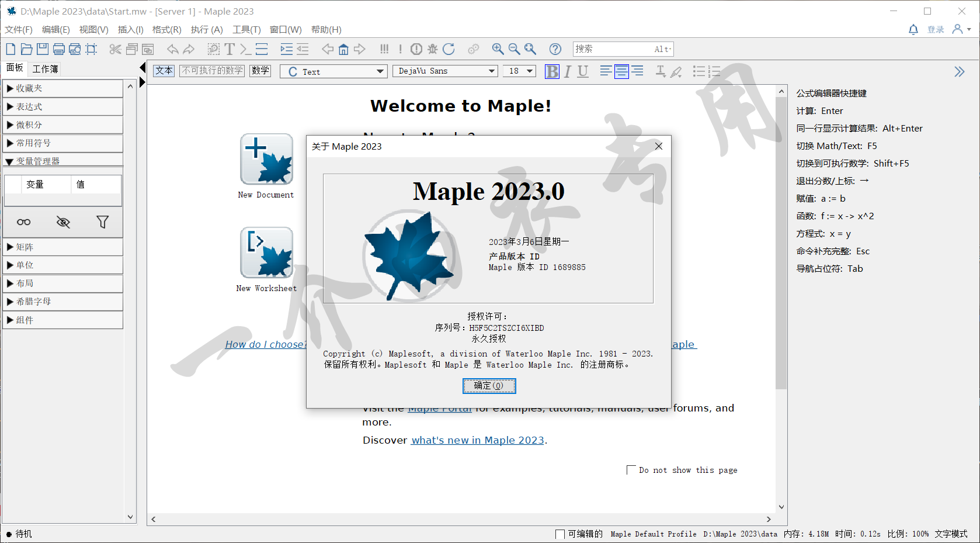Expand the 表达式 palette

[x=63, y=107]
